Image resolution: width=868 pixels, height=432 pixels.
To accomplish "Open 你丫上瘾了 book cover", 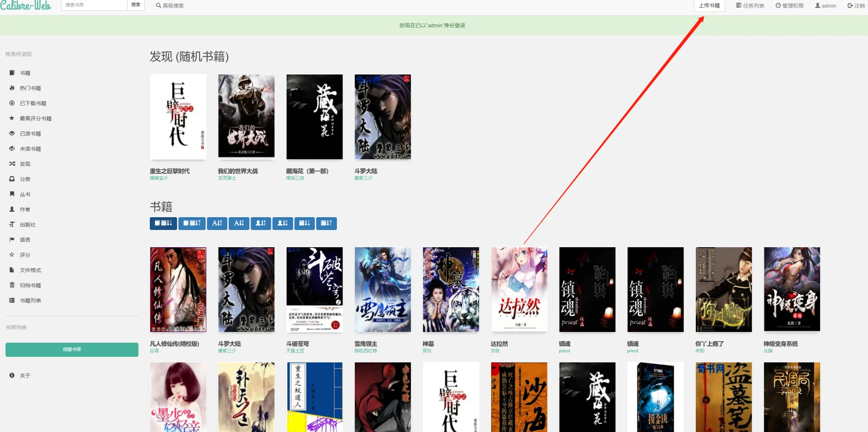I will [x=724, y=290].
